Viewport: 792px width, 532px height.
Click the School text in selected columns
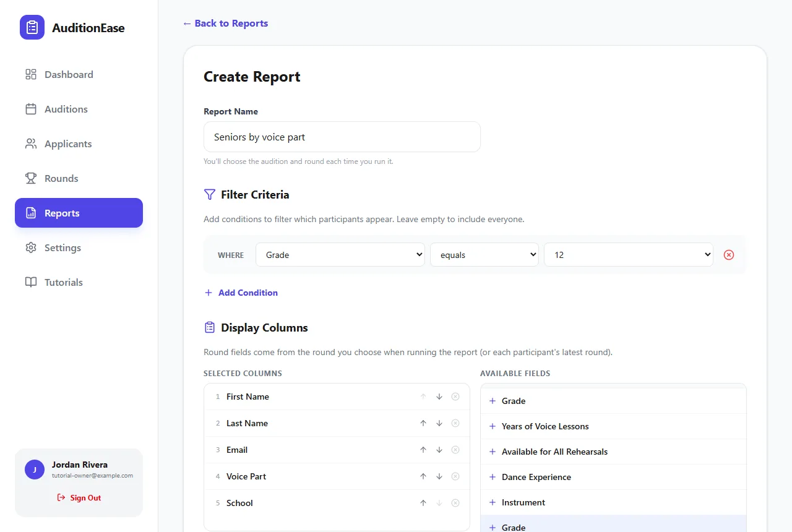pyautogui.click(x=239, y=503)
